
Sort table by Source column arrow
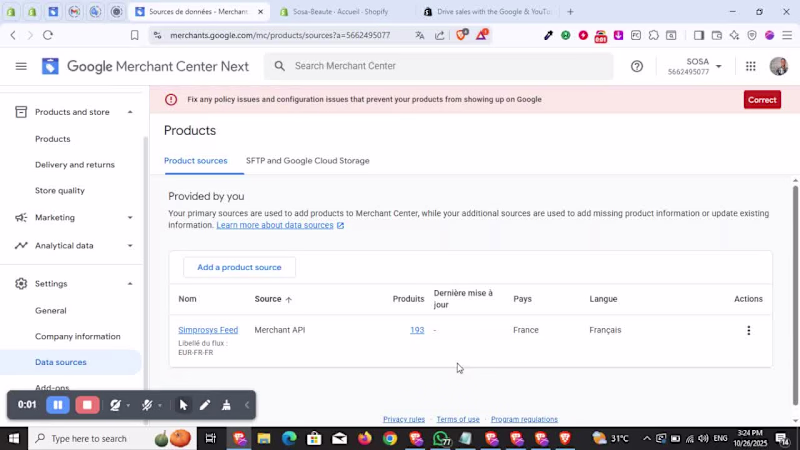[x=289, y=299]
